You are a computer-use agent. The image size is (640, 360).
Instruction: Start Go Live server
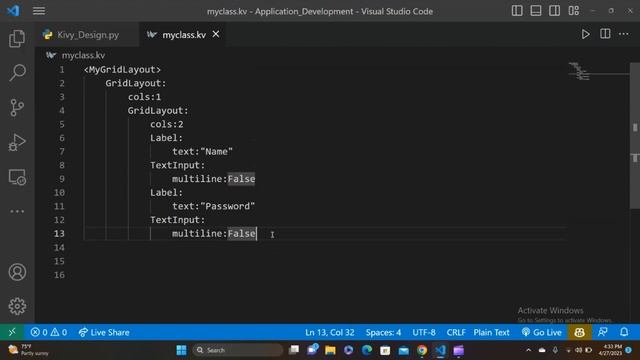pos(542,332)
